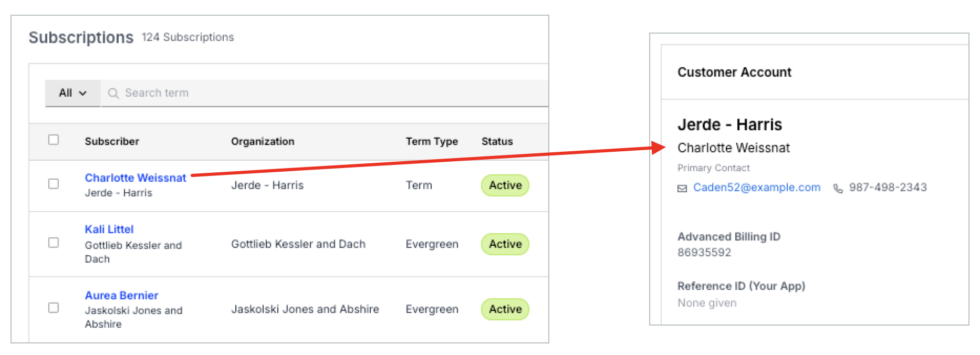Sort by Organization column header
Viewport: 980px width, 355px height.
(x=263, y=141)
